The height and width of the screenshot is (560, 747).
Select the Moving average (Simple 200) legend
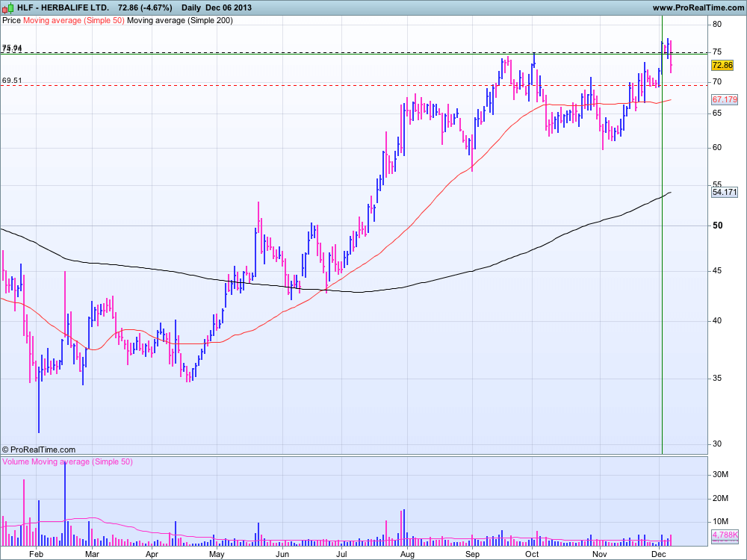(180, 20)
